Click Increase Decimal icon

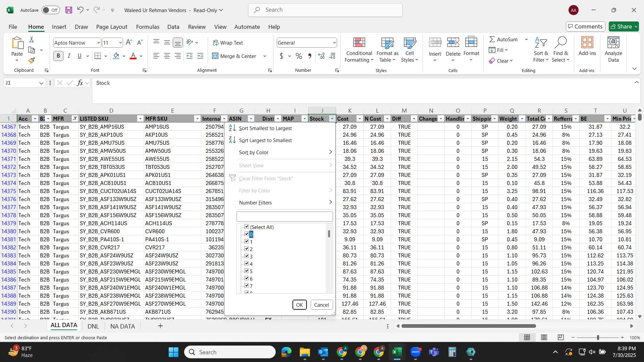coord(321,56)
